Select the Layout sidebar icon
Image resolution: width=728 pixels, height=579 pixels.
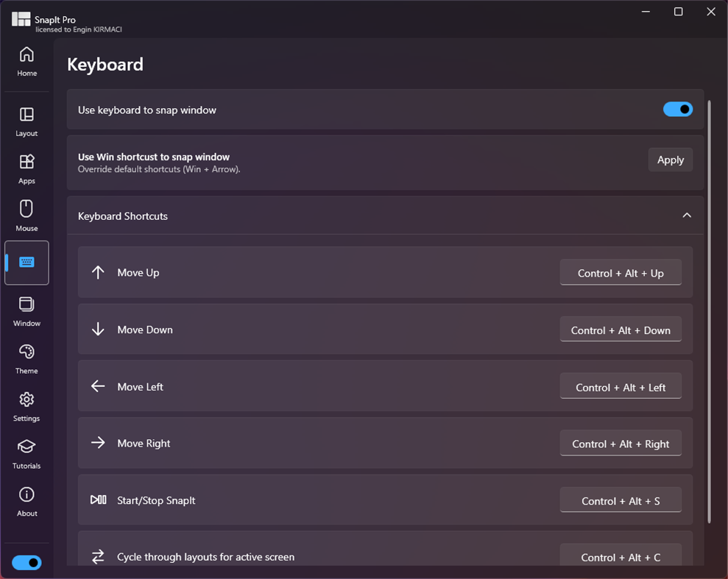click(26, 121)
